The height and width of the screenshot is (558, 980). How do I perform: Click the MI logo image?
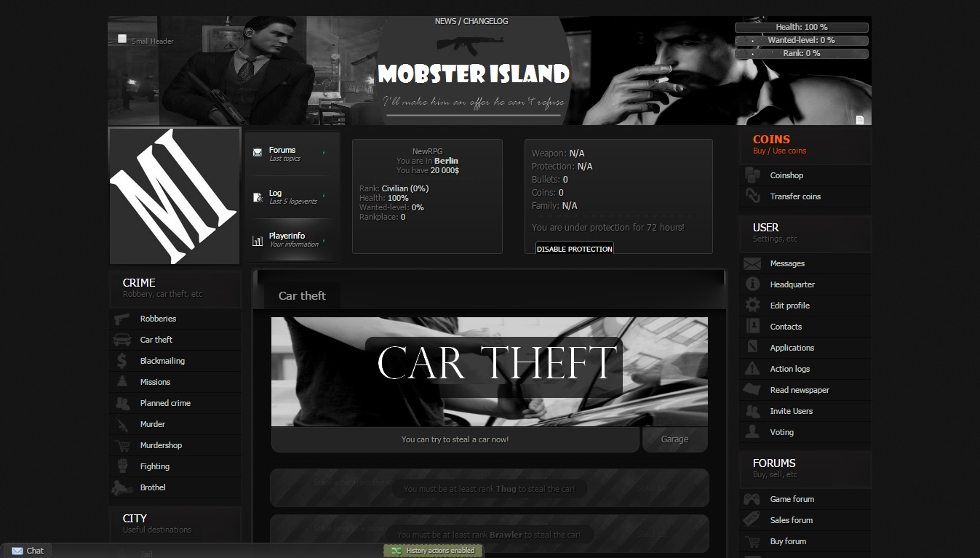click(x=175, y=196)
